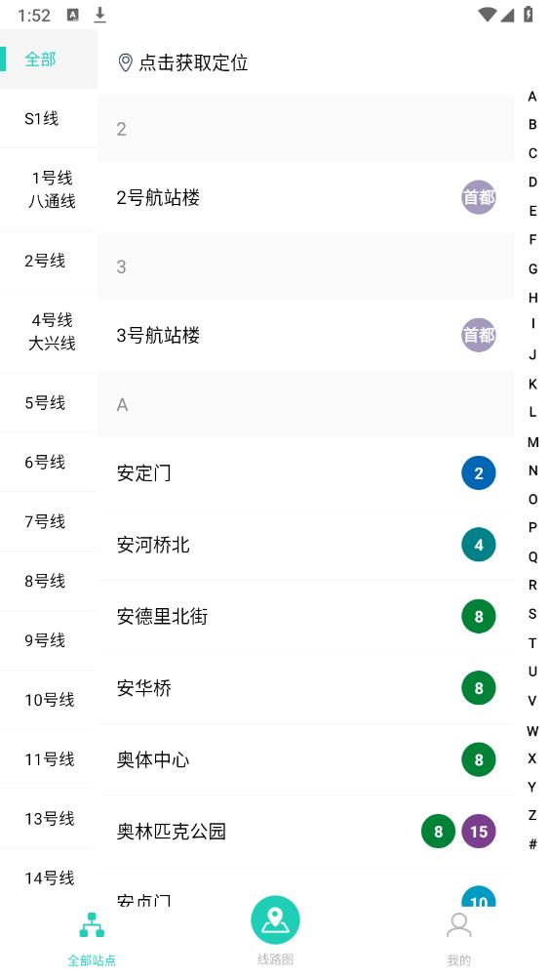Jump to # in alphabet index
551x980 pixels.
[x=532, y=843]
